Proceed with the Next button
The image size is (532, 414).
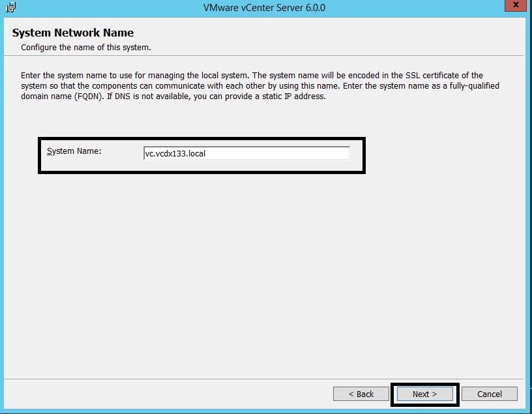click(424, 394)
